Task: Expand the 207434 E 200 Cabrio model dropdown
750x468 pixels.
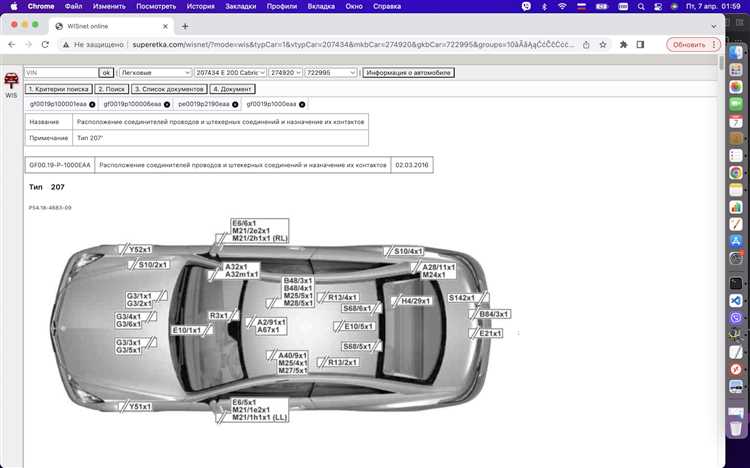Action: tap(230, 73)
